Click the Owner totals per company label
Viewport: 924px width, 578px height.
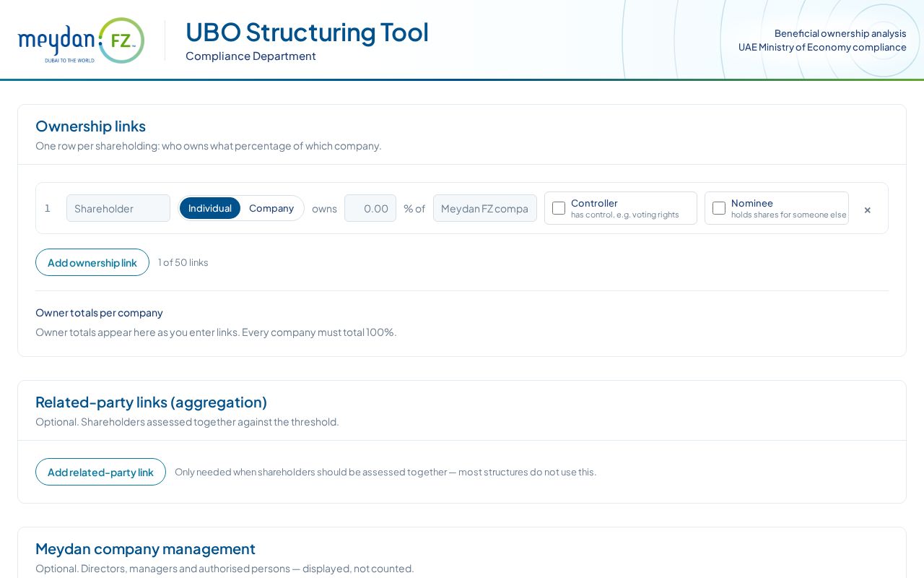click(x=99, y=312)
